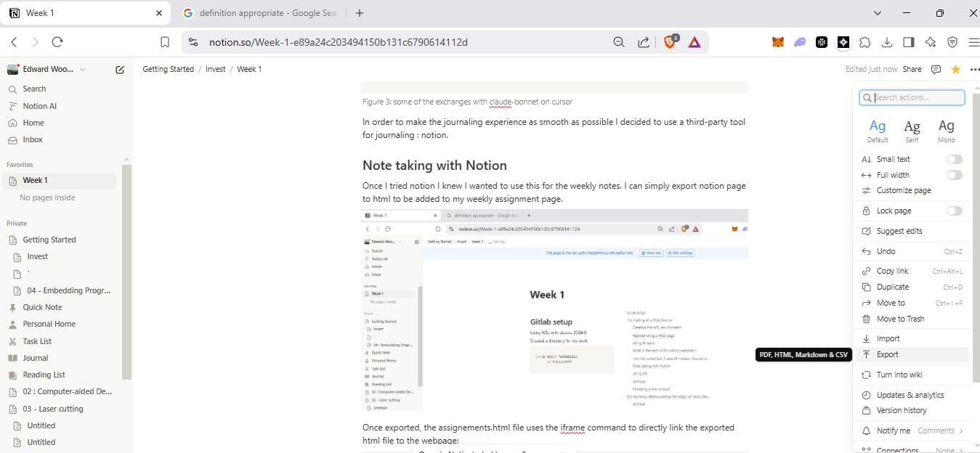This screenshot has height=453, width=980.
Task: Select Turn into wiki
Action: pos(912,375)
